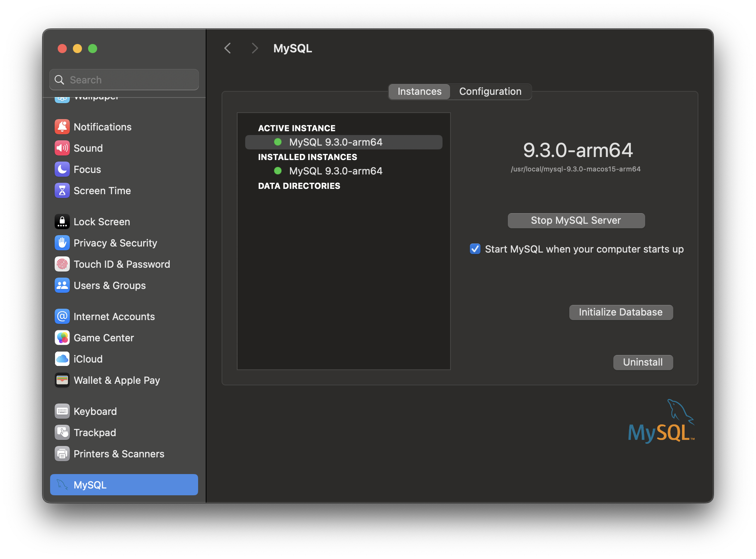756x559 pixels.
Task: Click the Game Center icon
Action: (62, 338)
